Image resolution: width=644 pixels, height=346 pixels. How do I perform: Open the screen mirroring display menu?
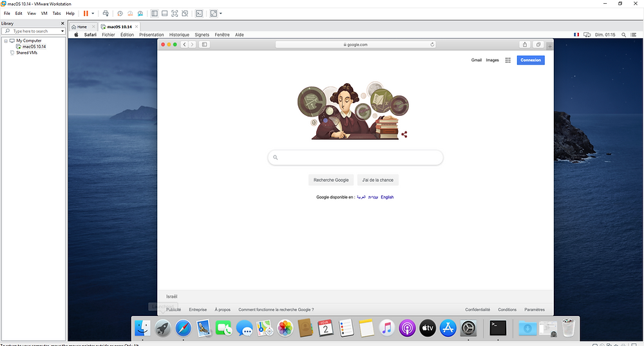click(587, 35)
